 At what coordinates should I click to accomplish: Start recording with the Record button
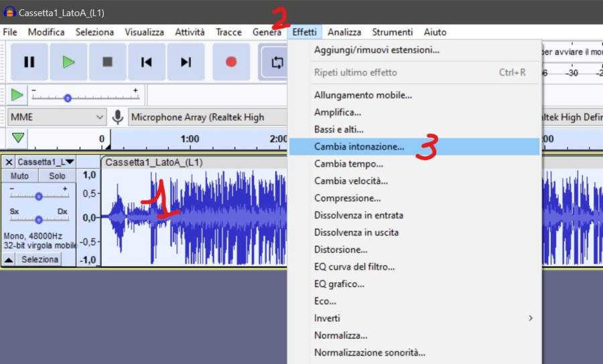coord(231,62)
